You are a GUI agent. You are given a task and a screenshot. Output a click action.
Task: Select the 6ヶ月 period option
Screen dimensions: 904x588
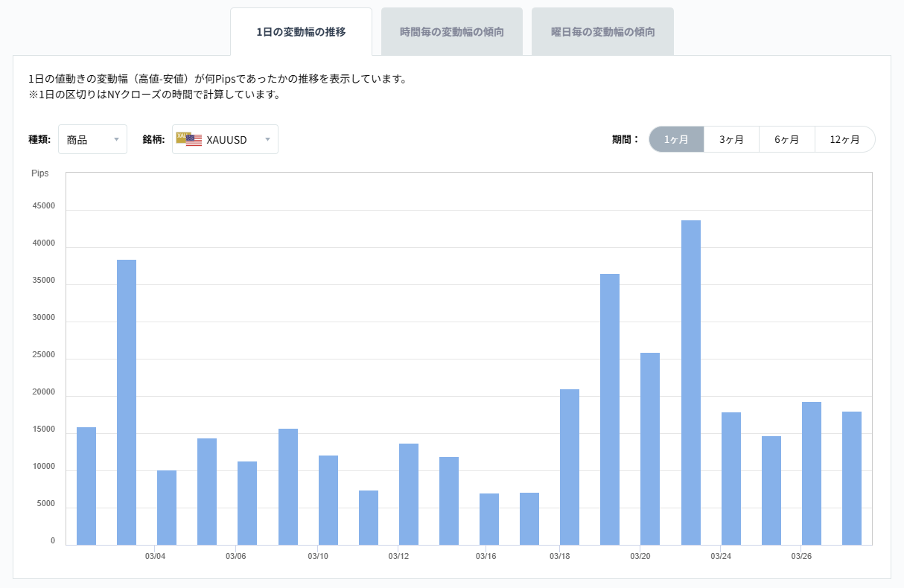pos(787,138)
